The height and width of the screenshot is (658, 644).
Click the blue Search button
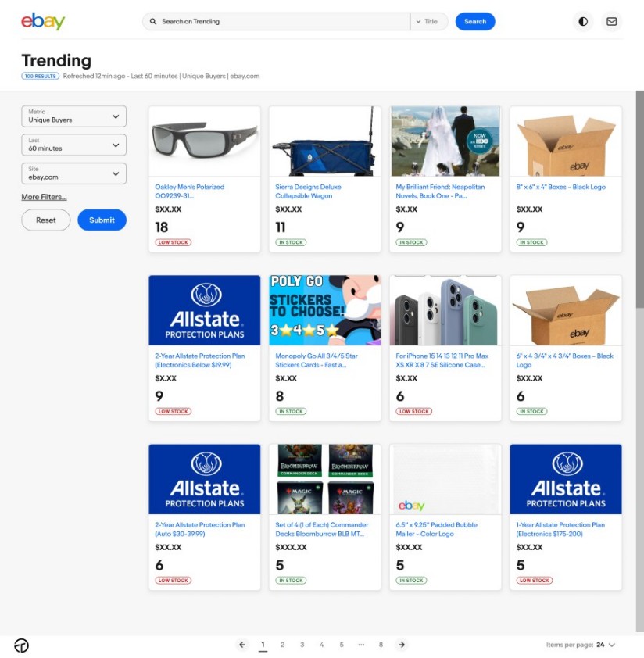(x=475, y=21)
